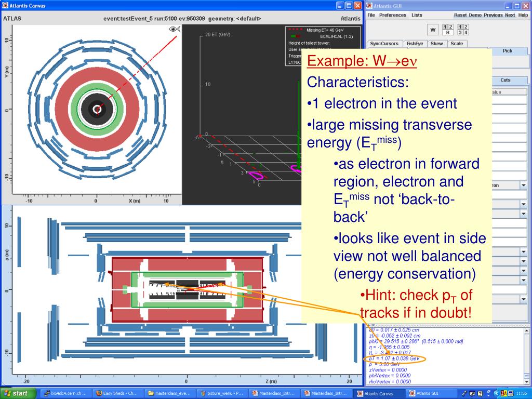Expand the dropdown ending in 'ron'
This screenshot has height=399, width=532.
point(523,185)
